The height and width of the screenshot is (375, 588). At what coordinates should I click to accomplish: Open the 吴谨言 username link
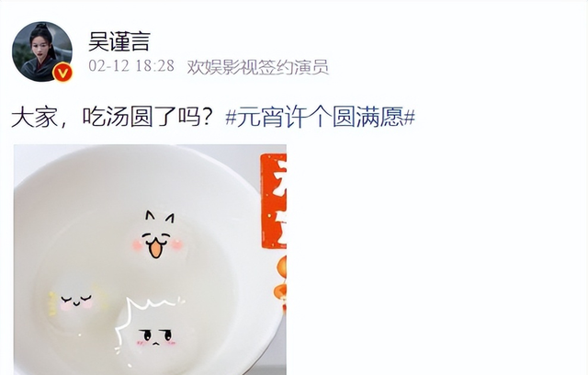click(x=119, y=41)
